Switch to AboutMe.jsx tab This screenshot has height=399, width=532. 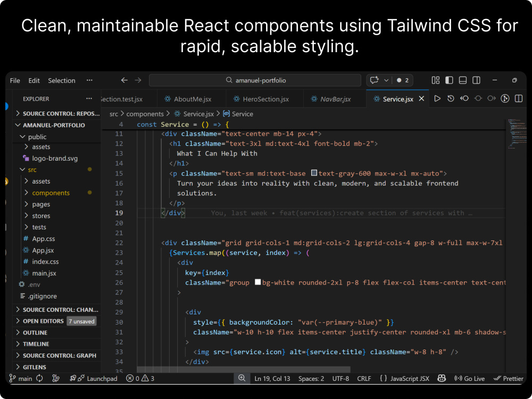(192, 99)
